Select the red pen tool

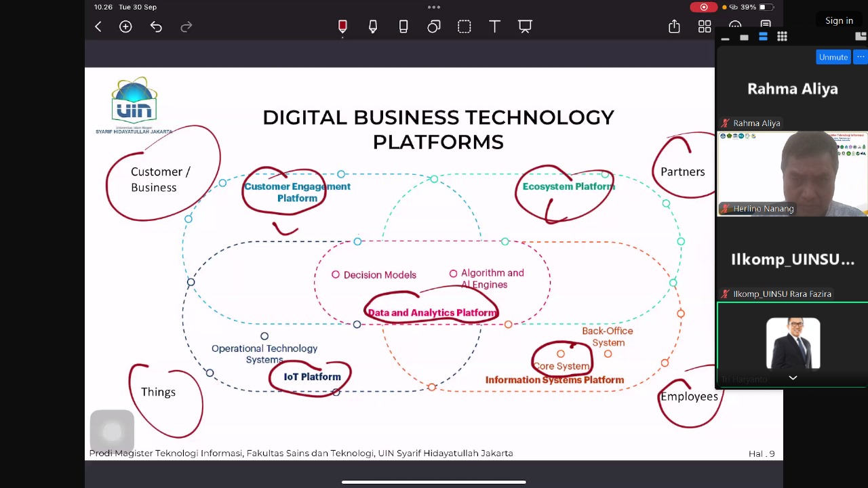click(x=342, y=26)
